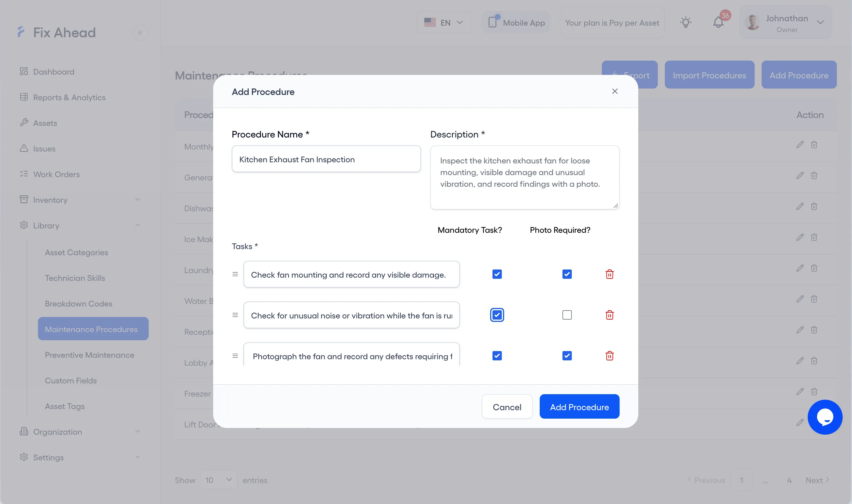Delete the Monthly procedure row trash icon
852x504 pixels.
click(x=814, y=145)
